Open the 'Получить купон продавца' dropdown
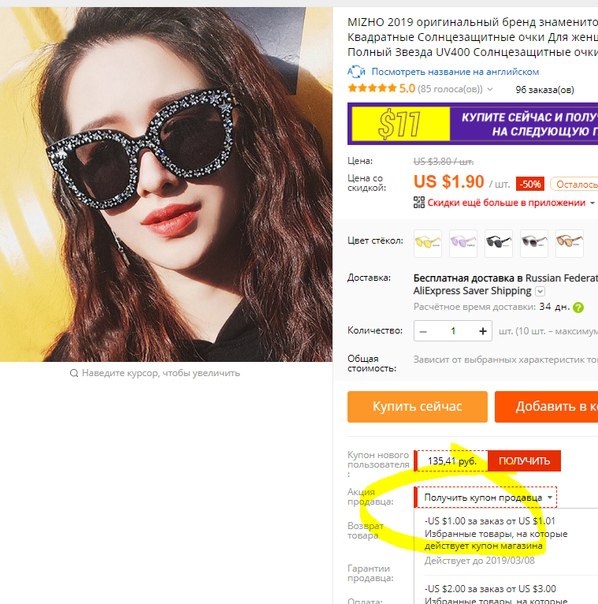 pos(486,497)
